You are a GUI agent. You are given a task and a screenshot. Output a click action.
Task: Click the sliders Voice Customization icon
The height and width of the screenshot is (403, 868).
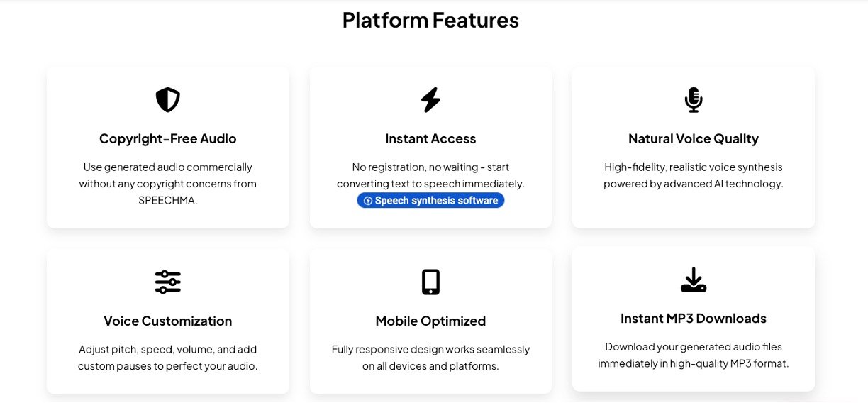pyautogui.click(x=168, y=282)
